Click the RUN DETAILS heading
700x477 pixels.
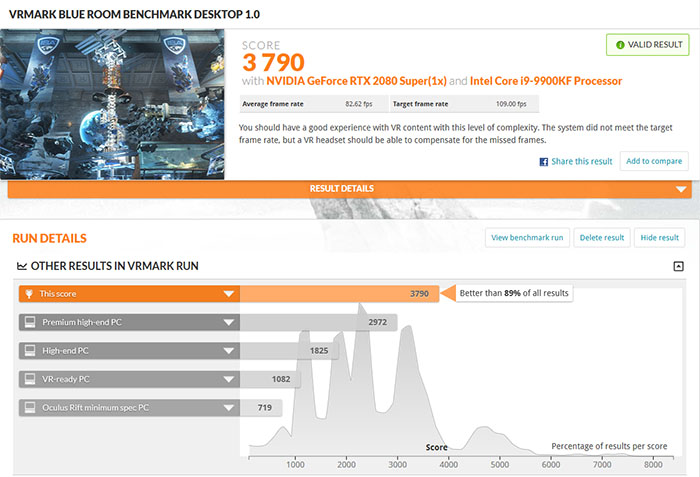click(50, 238)
